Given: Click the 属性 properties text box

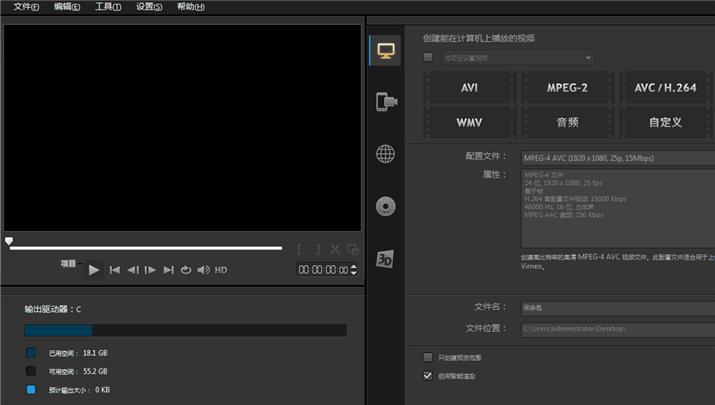Looking at the screenshot, I should click(618, 209).
